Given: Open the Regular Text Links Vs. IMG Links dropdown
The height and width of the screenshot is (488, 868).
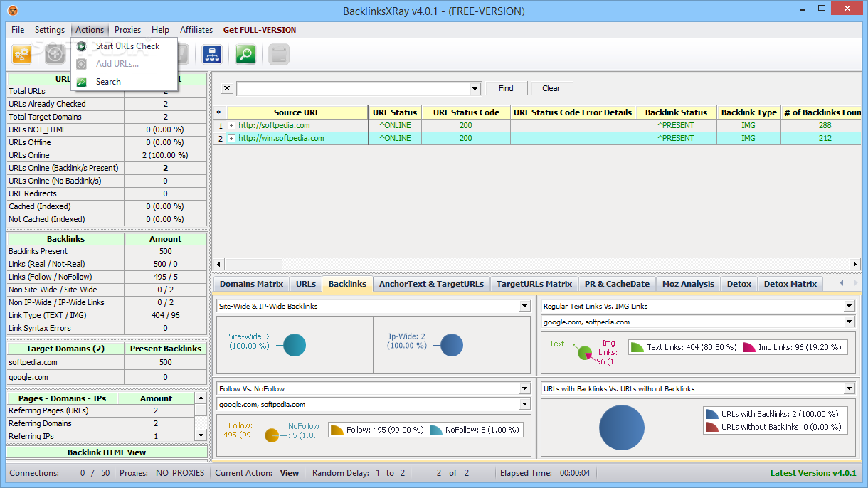Looking at the screenshot, I should pos(849,306).
